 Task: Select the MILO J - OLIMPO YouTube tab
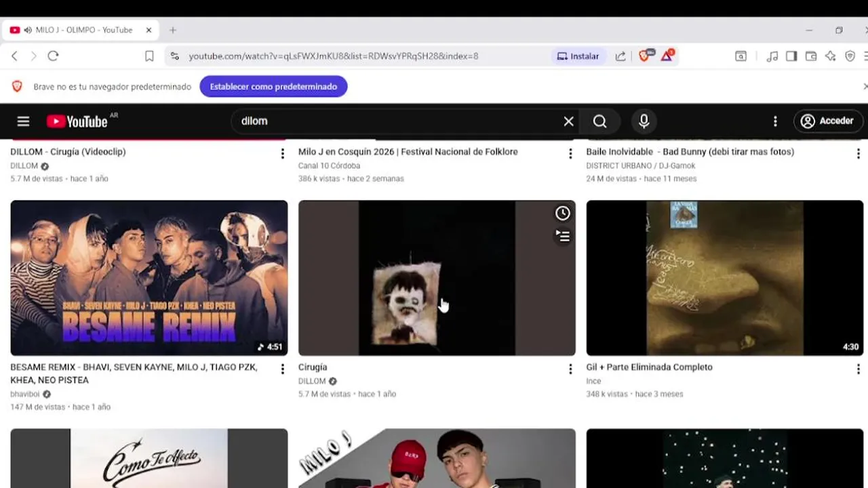click(x=81, y=30)
